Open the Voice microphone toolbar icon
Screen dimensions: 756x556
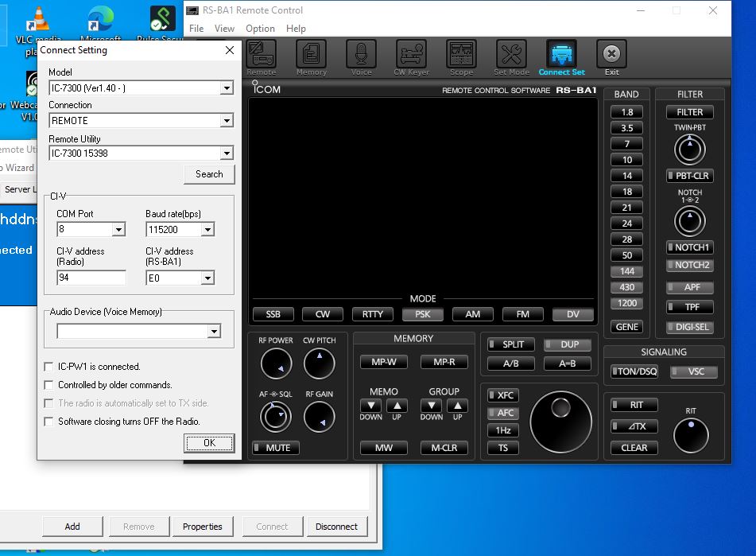[361, 58]
